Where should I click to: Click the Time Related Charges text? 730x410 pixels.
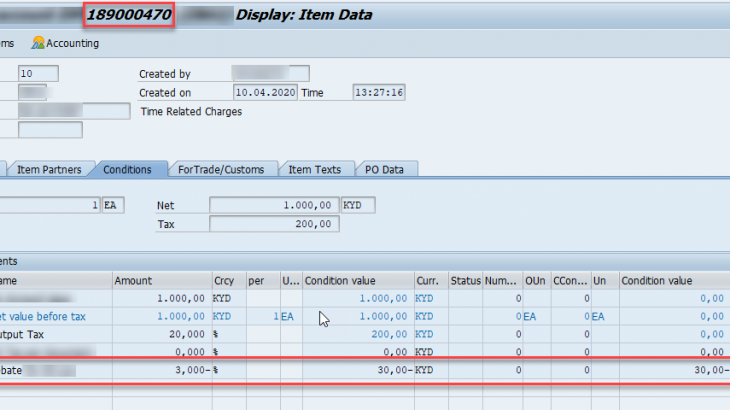tap(191, 112)
